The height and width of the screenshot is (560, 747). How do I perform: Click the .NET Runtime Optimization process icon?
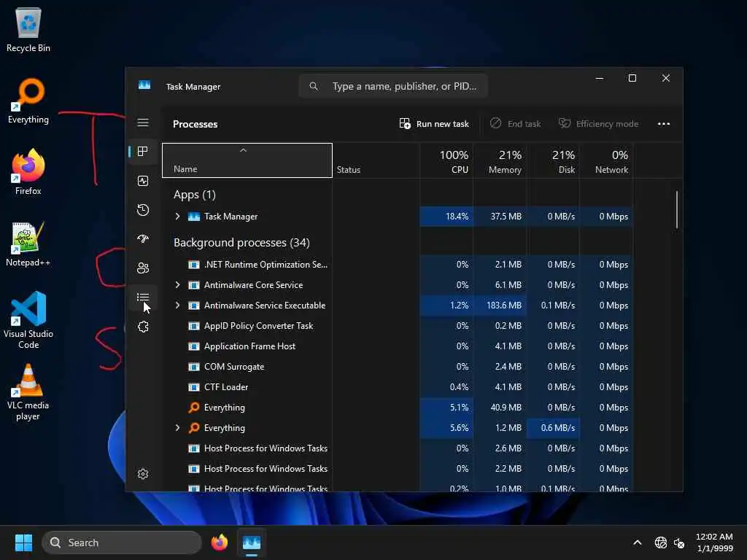194,265
